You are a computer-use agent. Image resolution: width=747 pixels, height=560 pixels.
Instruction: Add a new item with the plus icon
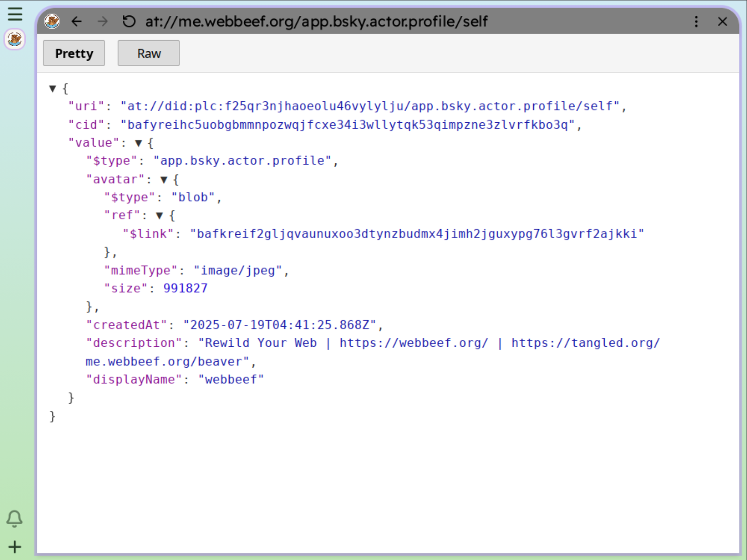[x=14, y=546]
